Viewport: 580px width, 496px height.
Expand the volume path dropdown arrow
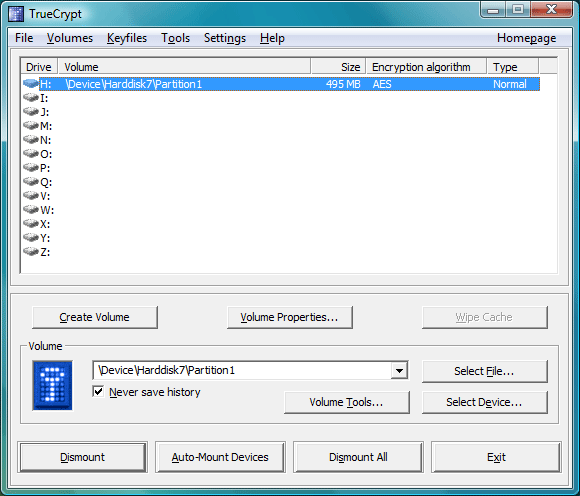(x=399, y=370)
